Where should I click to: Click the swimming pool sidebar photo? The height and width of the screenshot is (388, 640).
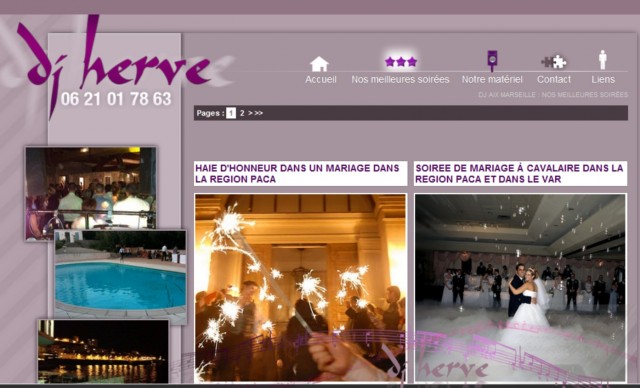point(120,277)
